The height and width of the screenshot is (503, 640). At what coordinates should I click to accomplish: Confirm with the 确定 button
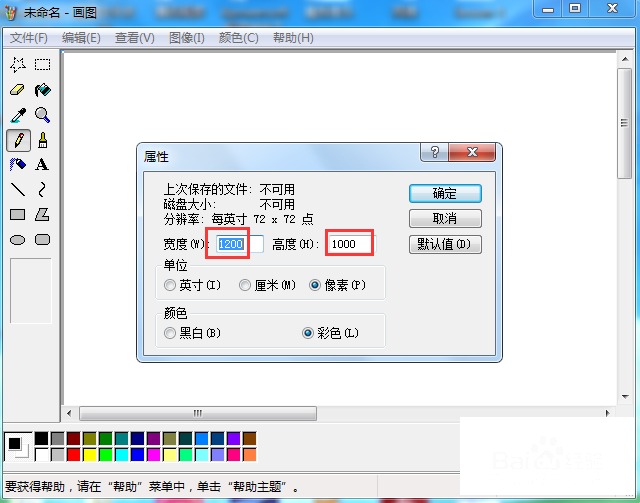[445, 194]
